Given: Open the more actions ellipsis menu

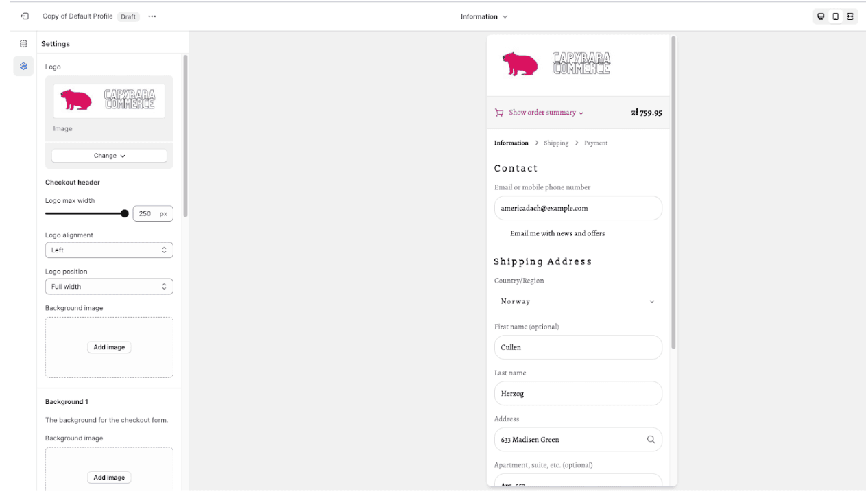Looking at the screenshot, I should point(152,16).
